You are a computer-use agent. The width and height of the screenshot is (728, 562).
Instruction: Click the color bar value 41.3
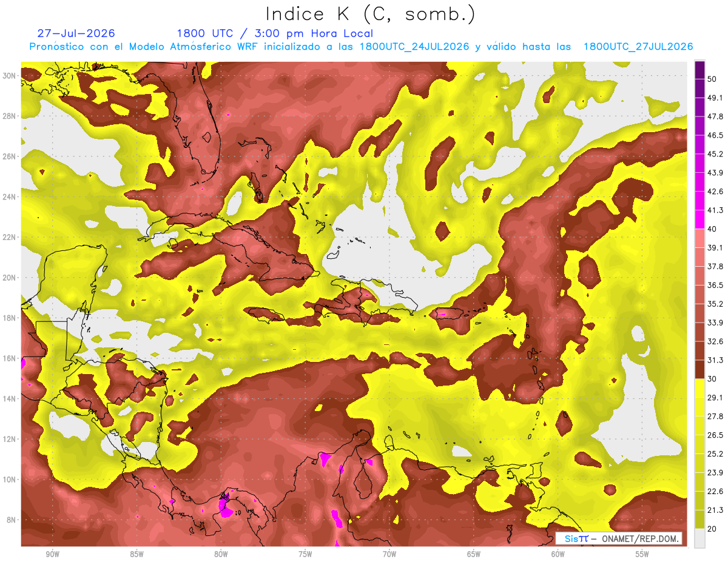(x=716, y=210)
